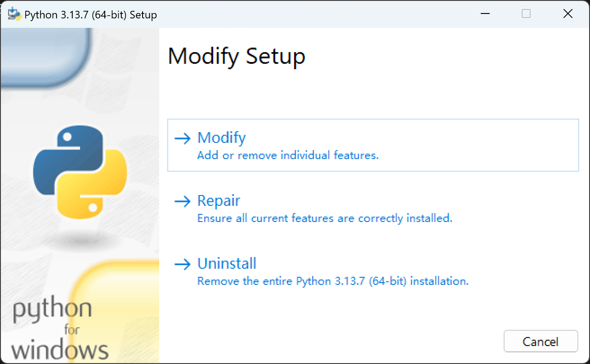Click the window close X button

568,14
